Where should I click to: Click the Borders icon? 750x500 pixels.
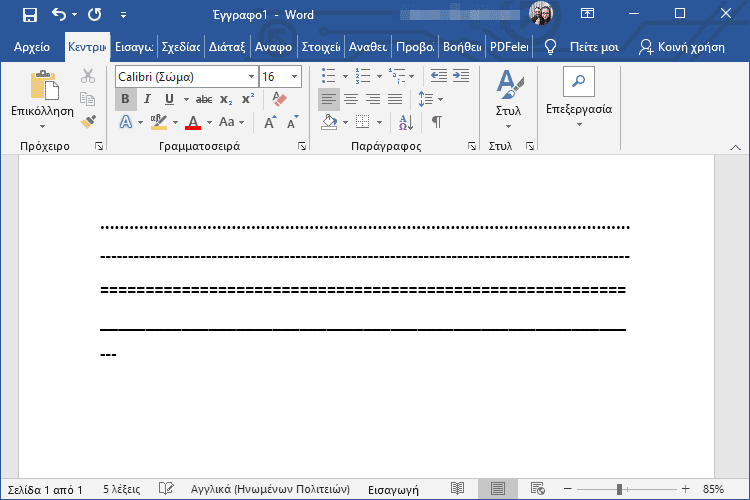363,122
